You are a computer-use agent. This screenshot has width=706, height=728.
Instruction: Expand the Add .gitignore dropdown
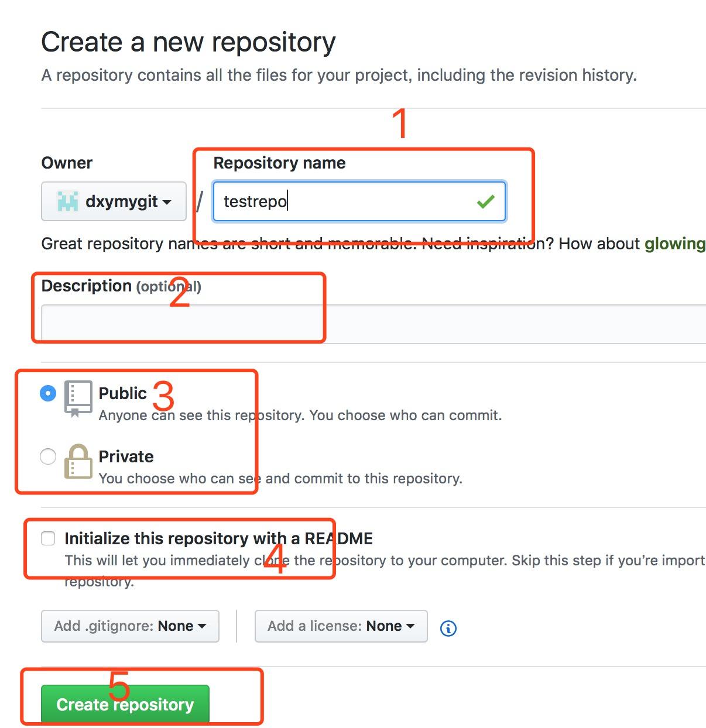click(130, 626)
